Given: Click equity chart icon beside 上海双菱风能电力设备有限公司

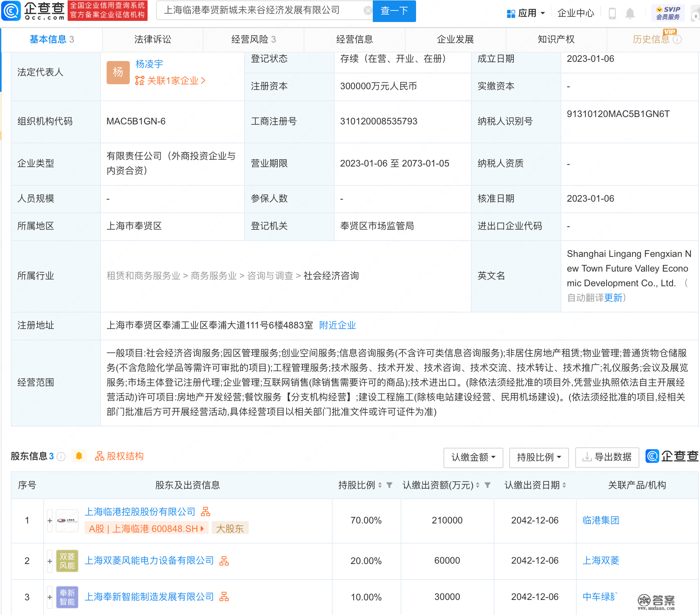Looking at the screenshot, I should click(224, 561).
